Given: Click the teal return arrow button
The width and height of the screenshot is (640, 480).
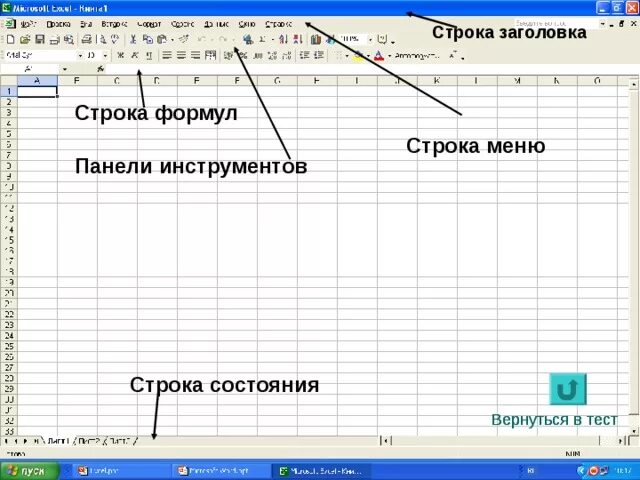Looking at the screenshot, I should (x=568, y=389).
